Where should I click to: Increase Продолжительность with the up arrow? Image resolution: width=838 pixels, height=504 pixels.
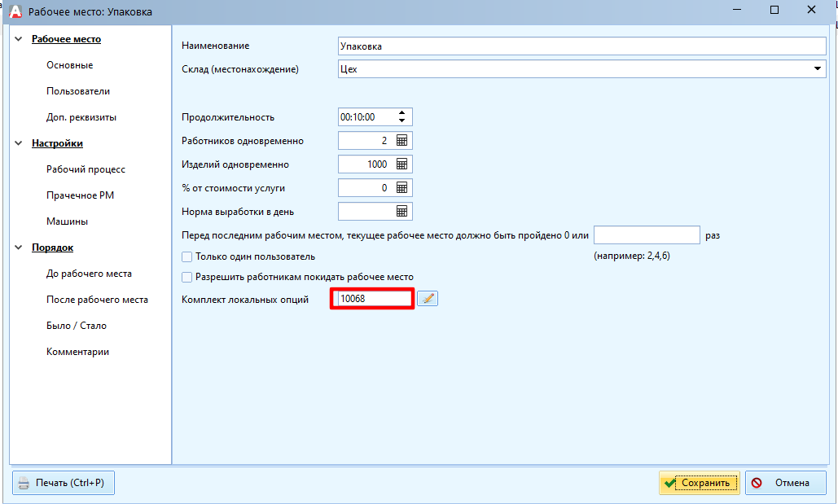pos(401,113)
